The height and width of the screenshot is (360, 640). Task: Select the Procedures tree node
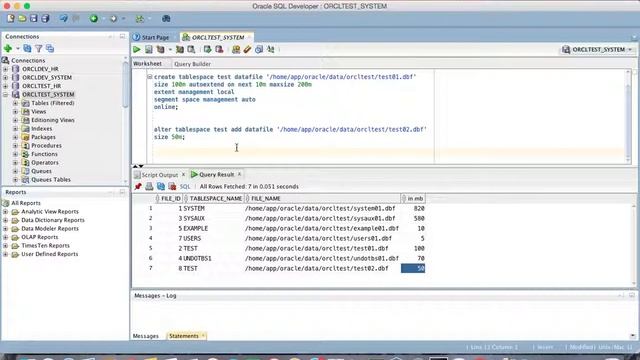coord(46,146)
